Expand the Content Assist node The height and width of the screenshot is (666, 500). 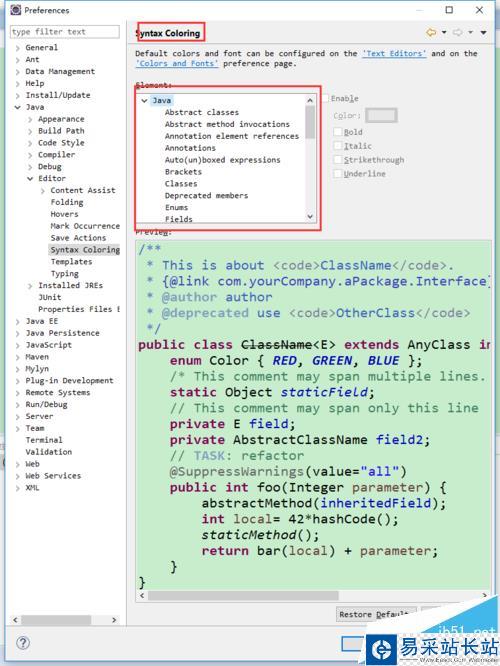(x=42, y=191)
